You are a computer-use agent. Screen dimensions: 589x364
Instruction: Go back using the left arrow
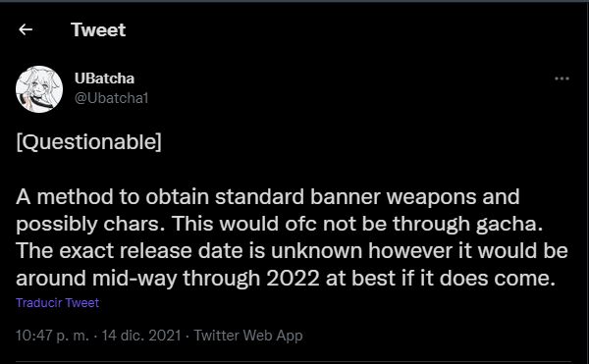click(x=26, y=29)
